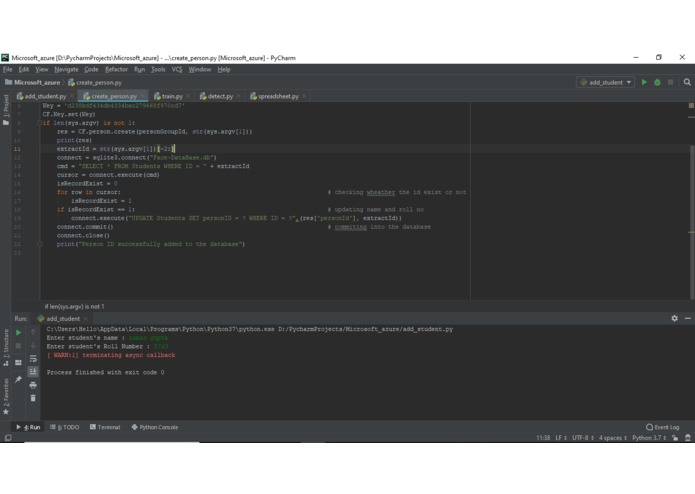The height and width of the screenshot is (494, 695).
Task: Change 4 spaces indent setting
Action: (x=613, y=438)
